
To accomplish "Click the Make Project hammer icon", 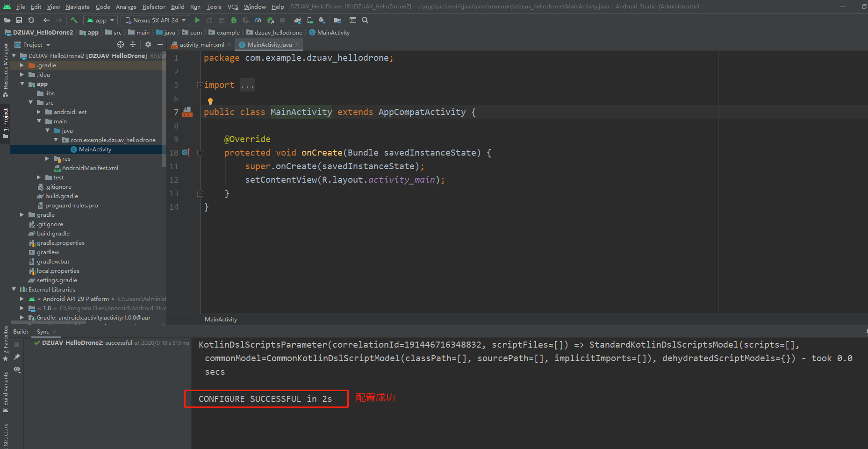I will [x=74, y=20].
